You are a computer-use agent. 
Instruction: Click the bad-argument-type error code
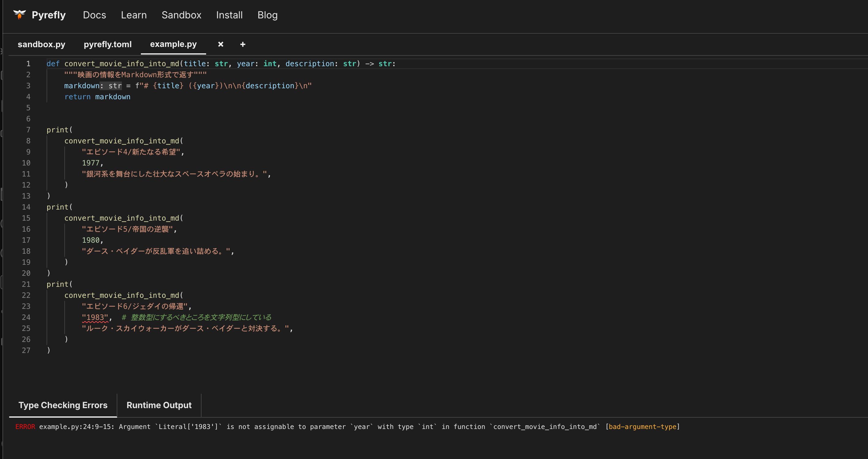click(x=642, y=427)
